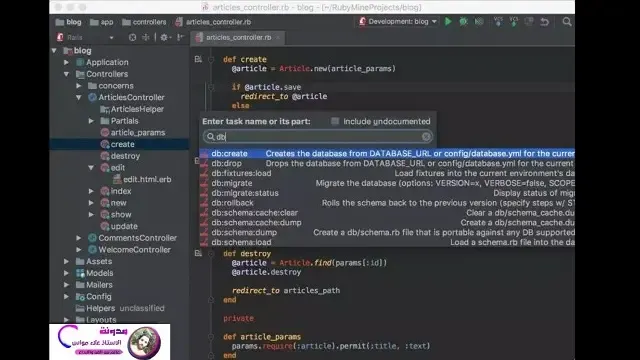Viewport: 640px width, 360px height.
Task: Toggle the Include undocumented checkbox
Action: pos(335,121)
